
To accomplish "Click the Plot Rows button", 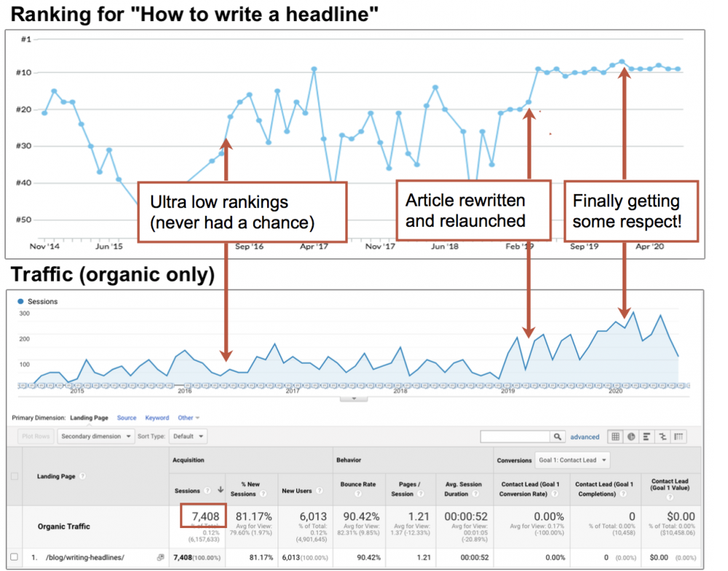I will click(35, 436).
